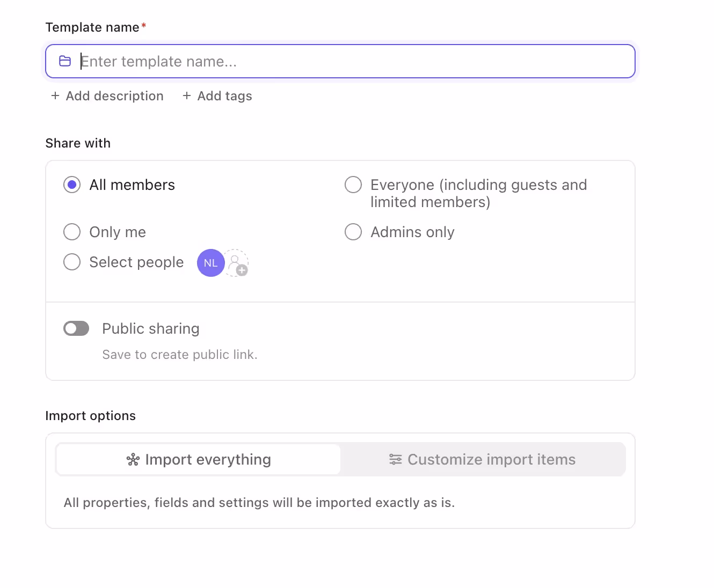Viewport: 714px width, 588px height.
Task: Click the Customize import sliders icon
Action: click(x=396, y=460)
